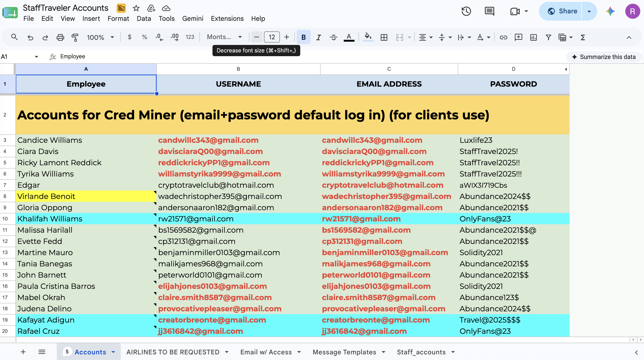
Task: Click the add sheet plus button
Action: [x=23, y=352]
